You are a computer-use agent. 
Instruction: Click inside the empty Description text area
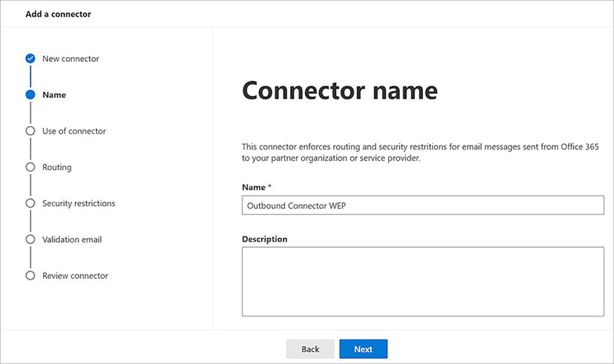click(422, 281)
